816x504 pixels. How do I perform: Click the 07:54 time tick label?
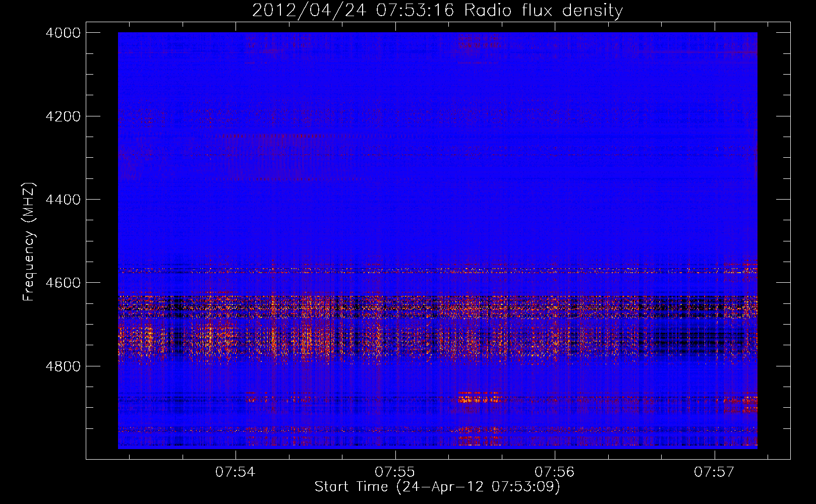[x=236, y=472]
